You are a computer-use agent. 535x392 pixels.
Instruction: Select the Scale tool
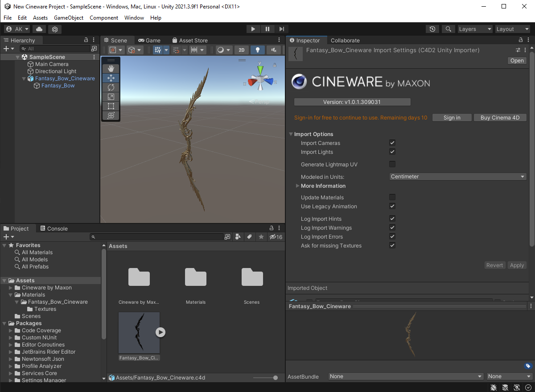click(x=111, y=97)
